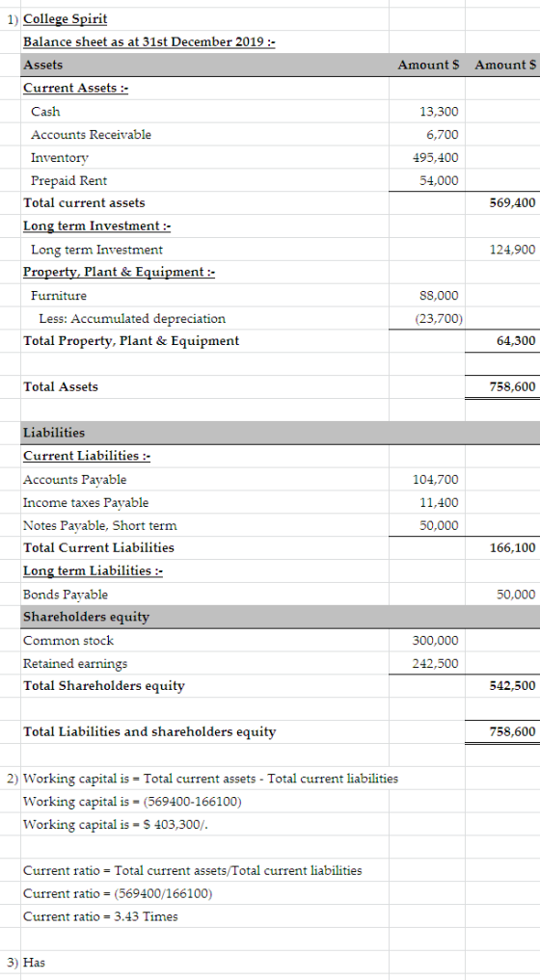Select 'Property, Plant & Equipment :-' heading
The width and height of the screenshot is (540, 980).
[120, 273]
